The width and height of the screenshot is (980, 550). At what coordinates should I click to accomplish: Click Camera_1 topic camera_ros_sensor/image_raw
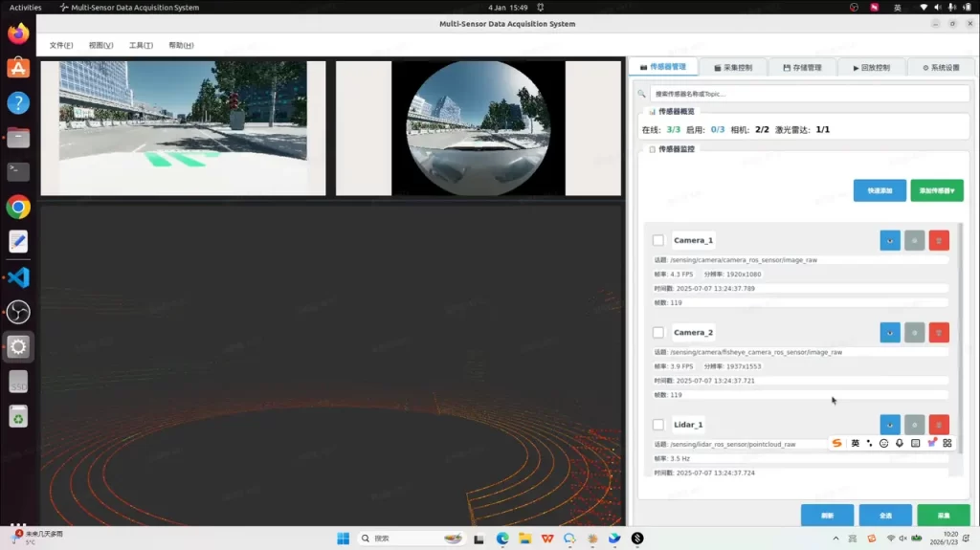[x=744, y=260]
